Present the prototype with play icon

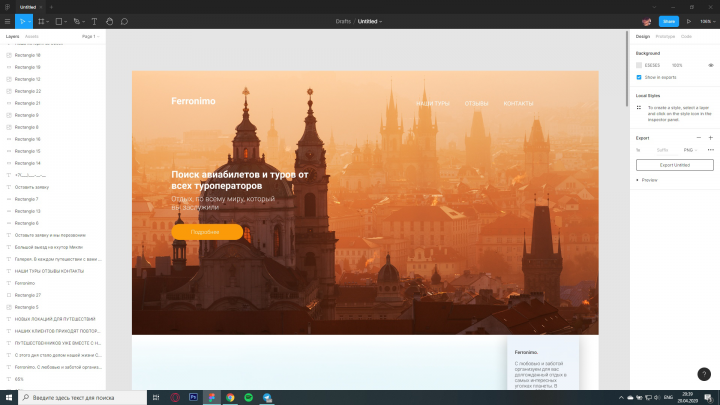689,22
